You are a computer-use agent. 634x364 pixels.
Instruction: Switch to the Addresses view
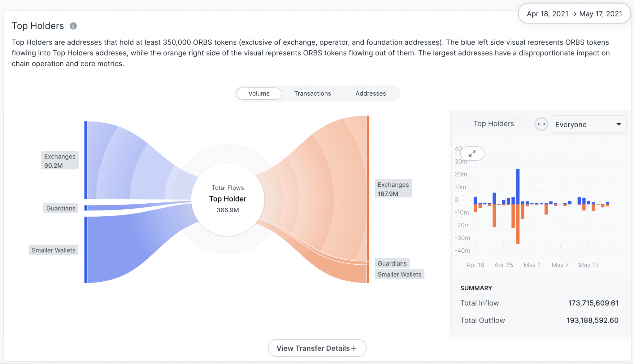371,93
